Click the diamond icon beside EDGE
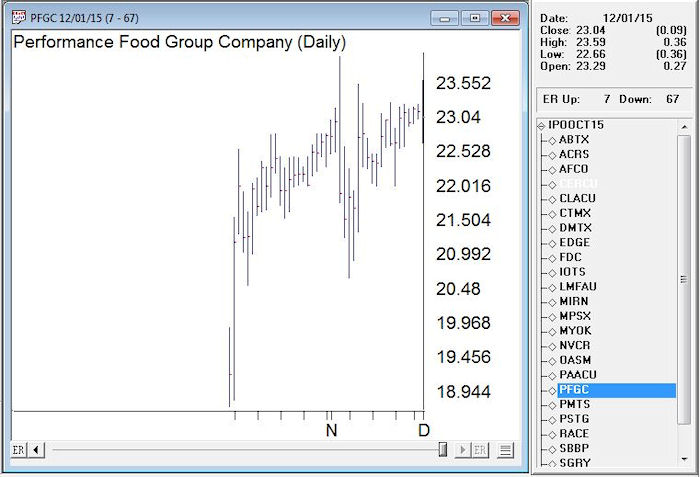This screenshot has width=700, height=477. 552,243
